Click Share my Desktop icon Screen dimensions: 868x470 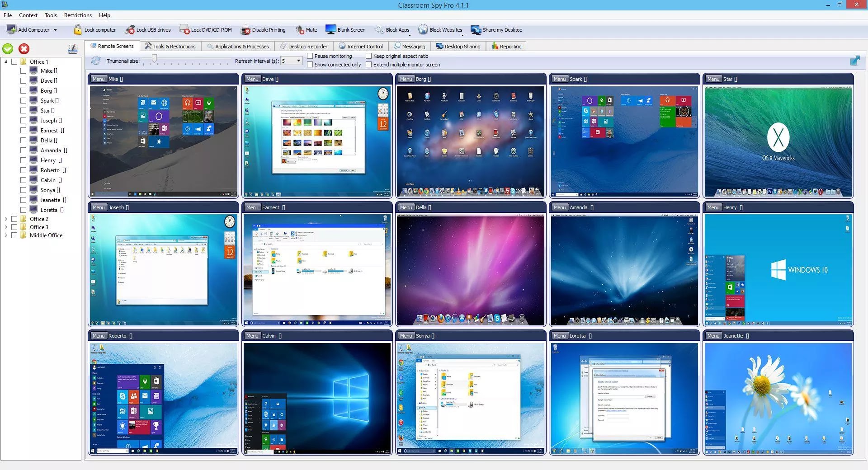click(497, 29)
